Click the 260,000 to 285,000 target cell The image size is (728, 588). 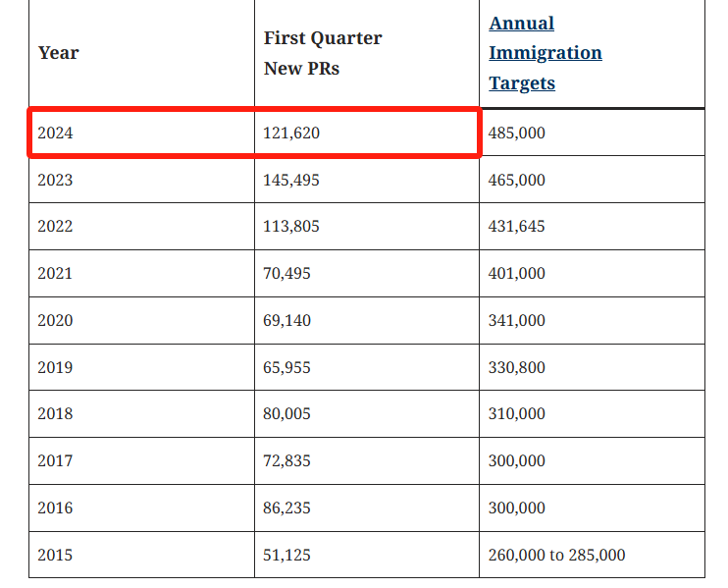tap(556, 555)
